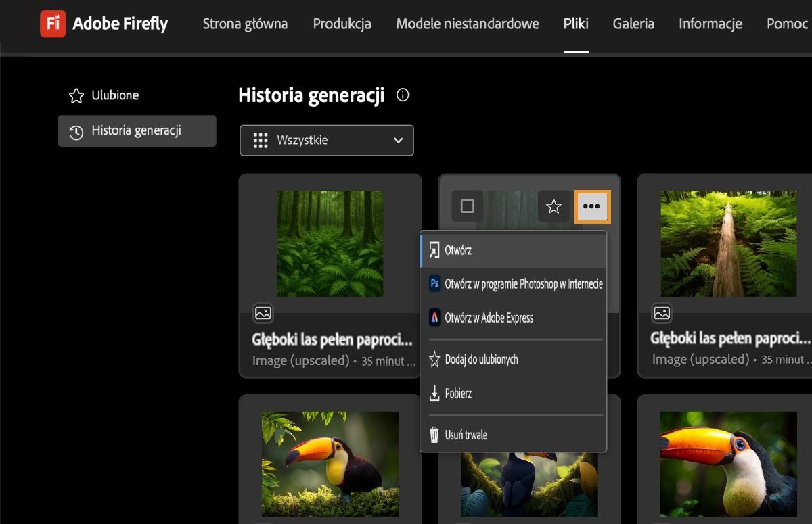The image size is (812, 524).
Task: Open Ulubione in the sidebar
Action: pos(114,95)
